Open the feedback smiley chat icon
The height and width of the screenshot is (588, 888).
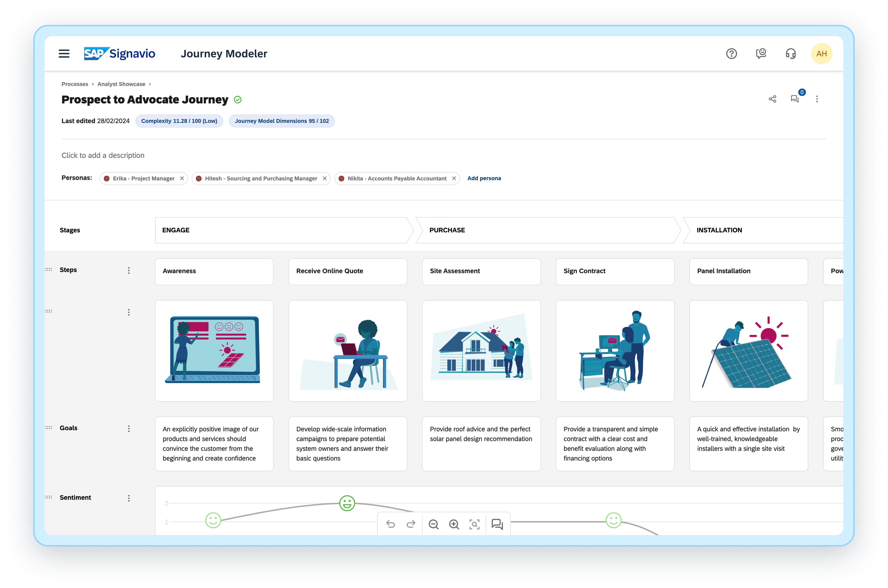pyautogui.click(x=761, y=54)
